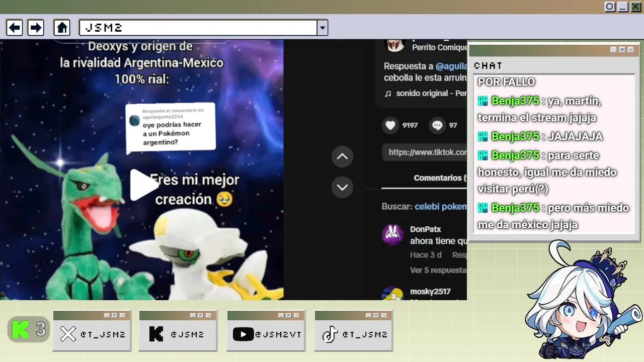Click mosky2517 commenter avatar
The width and height of the screenshot is (644, 362).
tap(392, 294)
